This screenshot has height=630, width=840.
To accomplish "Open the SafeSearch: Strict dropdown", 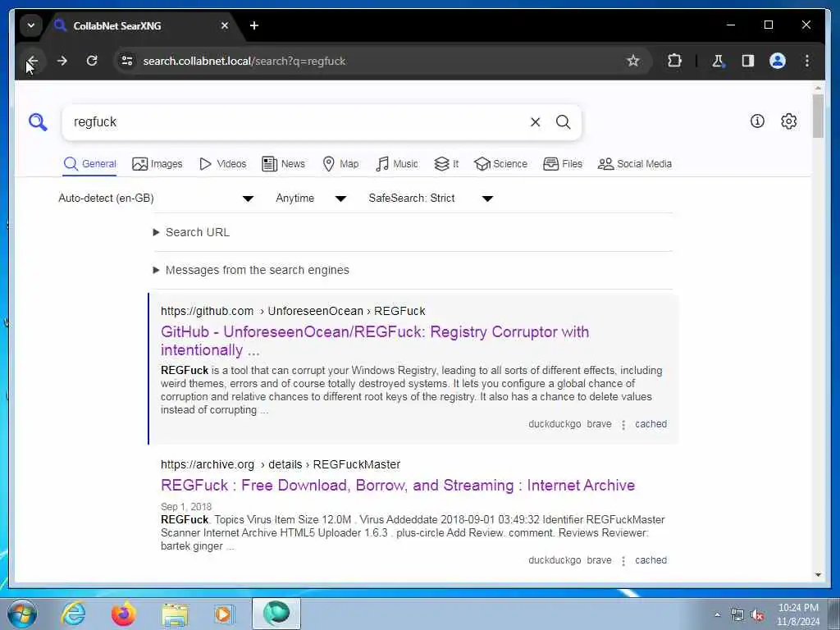I will point(431,199).
